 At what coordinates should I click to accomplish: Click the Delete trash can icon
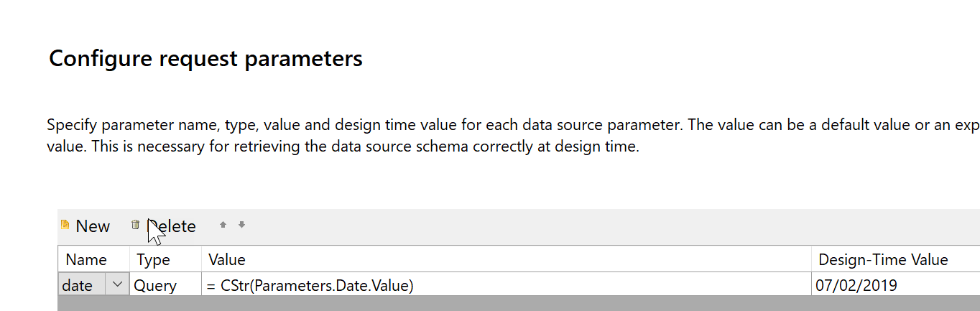coord(135,226)
